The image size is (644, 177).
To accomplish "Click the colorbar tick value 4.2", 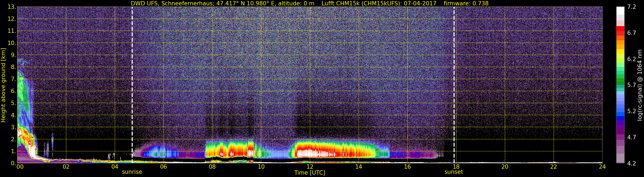I will (x=632, y=163).
